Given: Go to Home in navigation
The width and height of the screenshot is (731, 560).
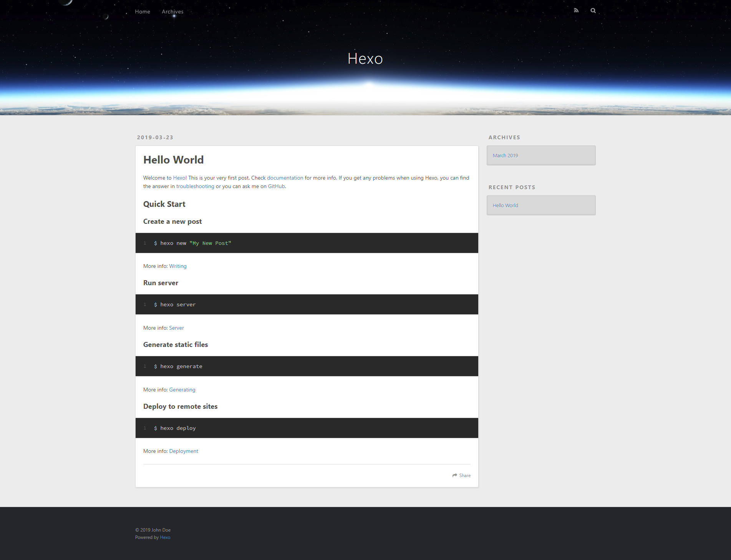Looking at the screenshot, I should pyautogui.click(x=143, y=12).
